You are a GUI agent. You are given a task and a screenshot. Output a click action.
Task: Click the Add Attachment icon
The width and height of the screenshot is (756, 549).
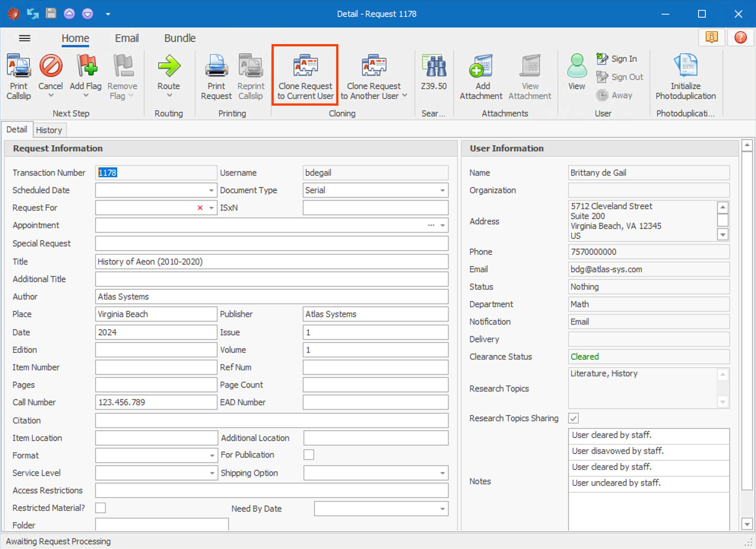[x=481, y=66]
